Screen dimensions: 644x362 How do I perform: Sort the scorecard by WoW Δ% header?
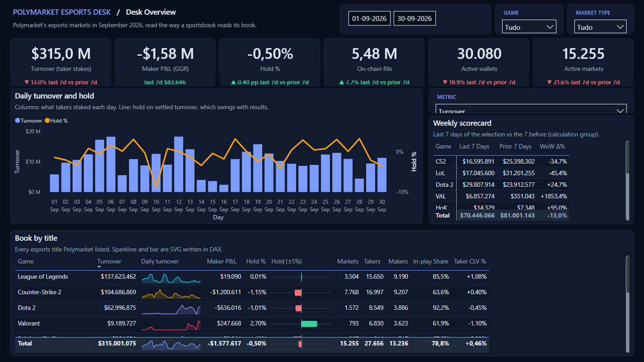pyautogui.click(x=553, y=147)
